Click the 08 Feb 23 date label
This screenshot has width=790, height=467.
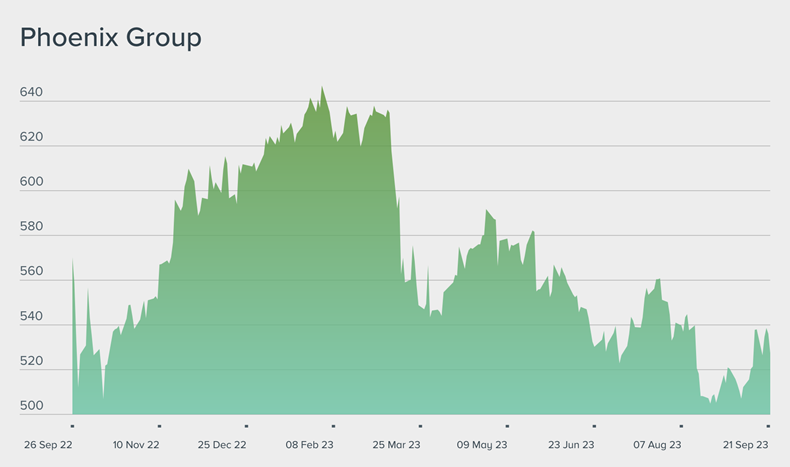click(x=309, y=445)
